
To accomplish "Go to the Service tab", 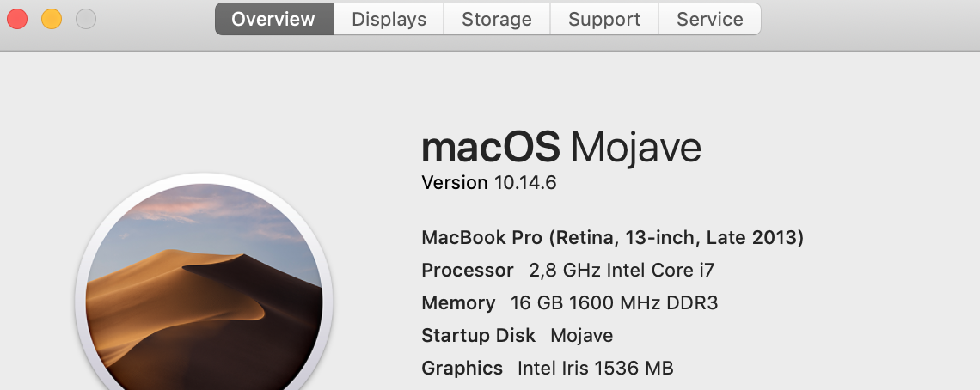I will coord(709,19).
